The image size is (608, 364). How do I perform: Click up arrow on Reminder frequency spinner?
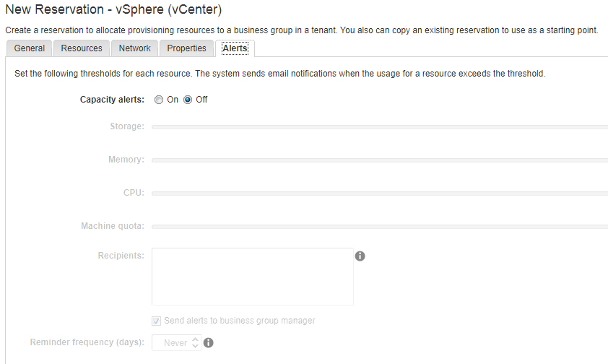pyautogui.click(x=195, y=339)
